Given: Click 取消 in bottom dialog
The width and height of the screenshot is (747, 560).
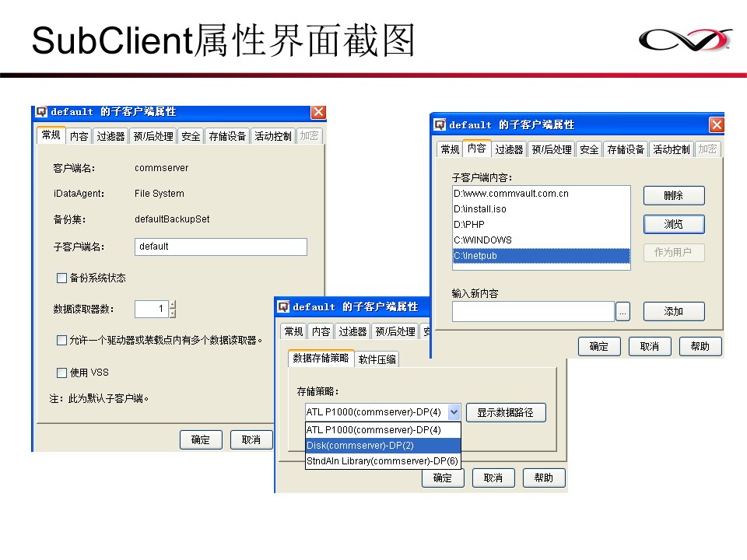Looking at the screenshot, I should tap(493, 478).
